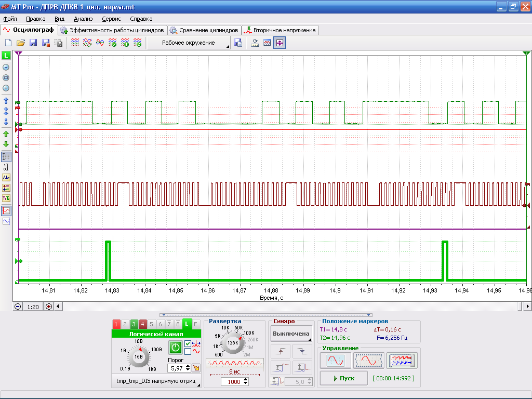Move channel up with green arrow
The height and width of the screenshot is (399, 532).
click(6, 134)
